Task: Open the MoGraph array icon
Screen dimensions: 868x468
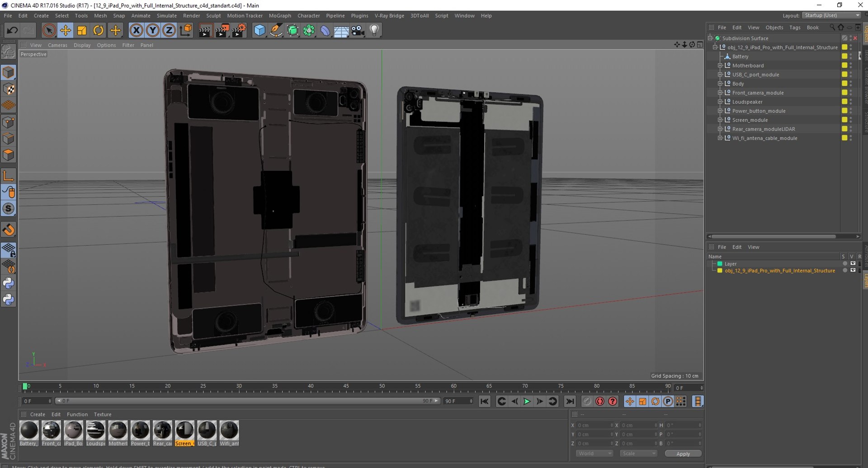Action: [x=309, y=30]
